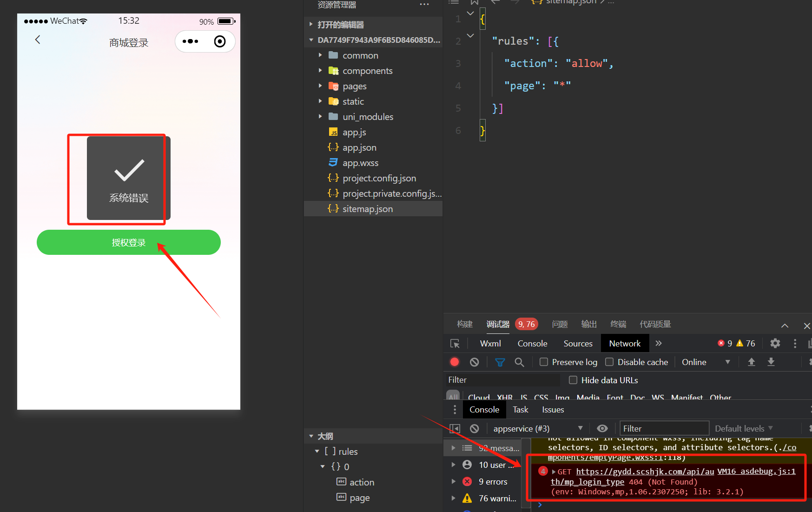The image size is (812, 512).
Task: Switch to the 构建 panel tab
Action: coord(465,324)
